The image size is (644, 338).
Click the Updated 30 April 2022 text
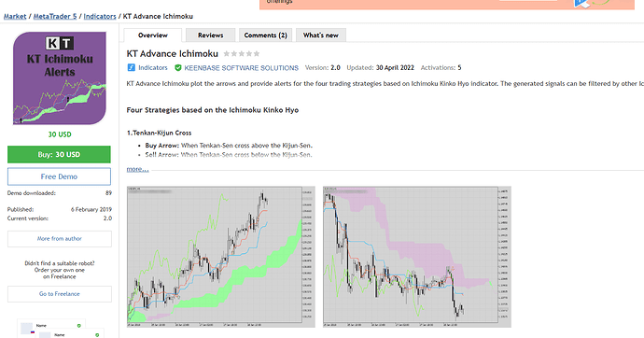click(380, 68)
